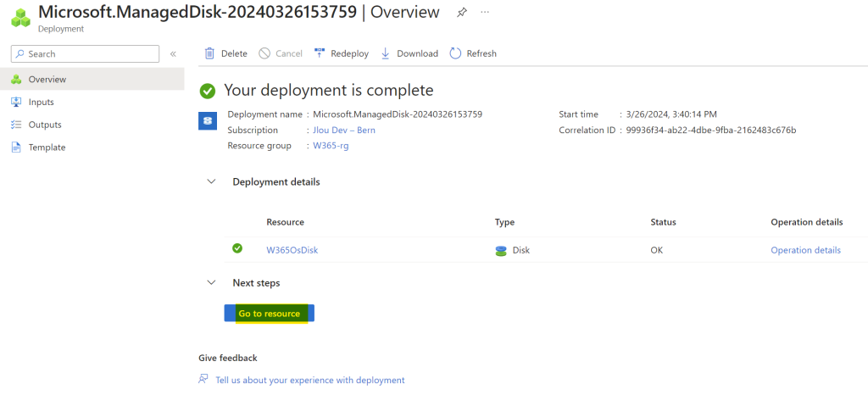Image resolution: width=868 pixels, height=395 pixels.
Task: Click the Type column header
Action: point(505,222)
